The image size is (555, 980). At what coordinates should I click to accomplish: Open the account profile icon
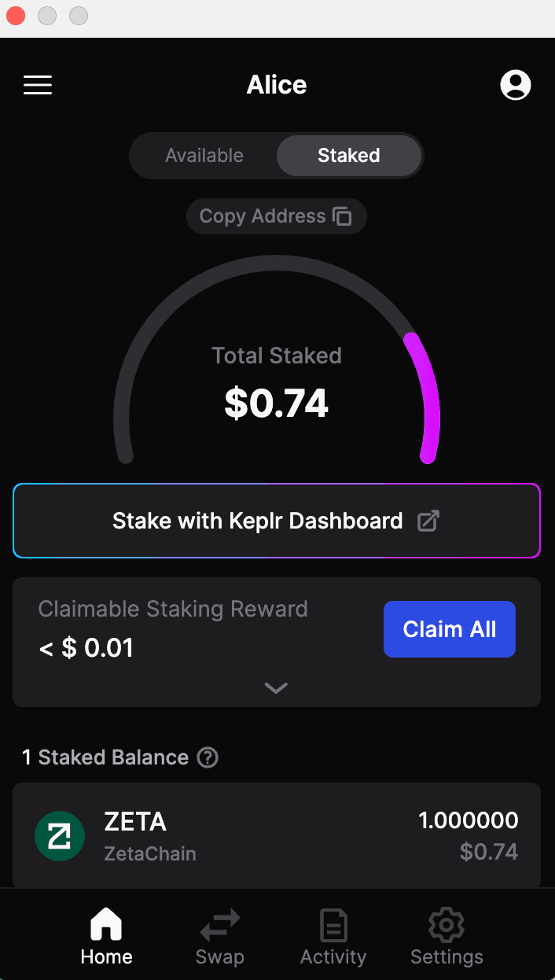(x=516, y=85)
